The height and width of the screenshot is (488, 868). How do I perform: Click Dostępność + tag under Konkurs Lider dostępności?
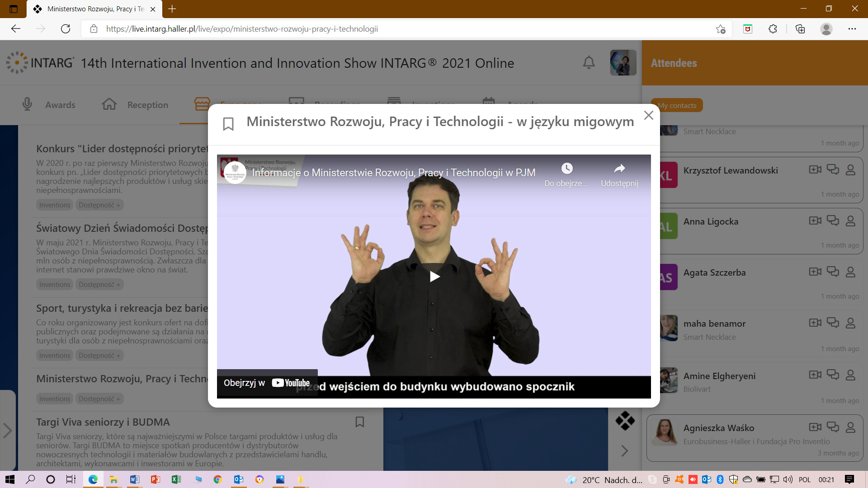pos(99,205)
